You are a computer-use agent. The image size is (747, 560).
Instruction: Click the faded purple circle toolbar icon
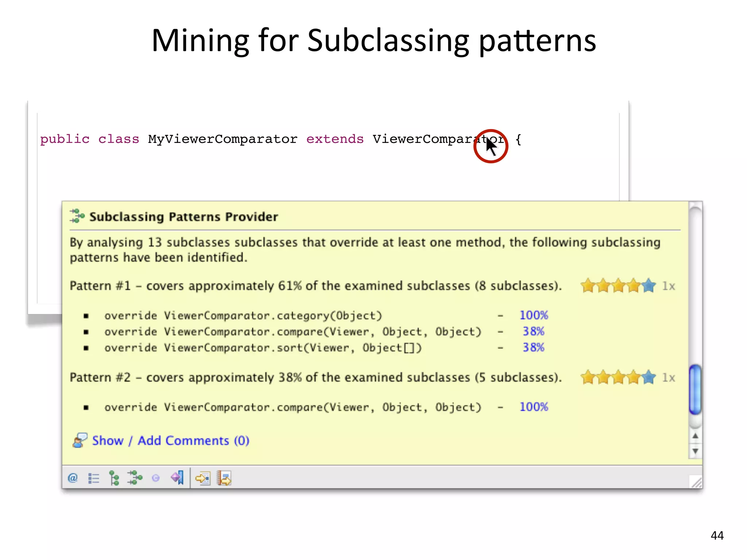tap(156, 478)
